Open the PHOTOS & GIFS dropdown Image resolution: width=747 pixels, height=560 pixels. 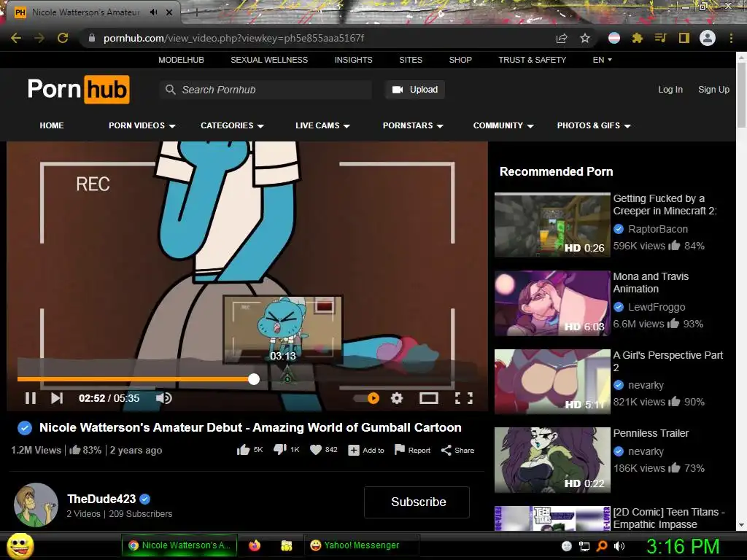point(594,125)
